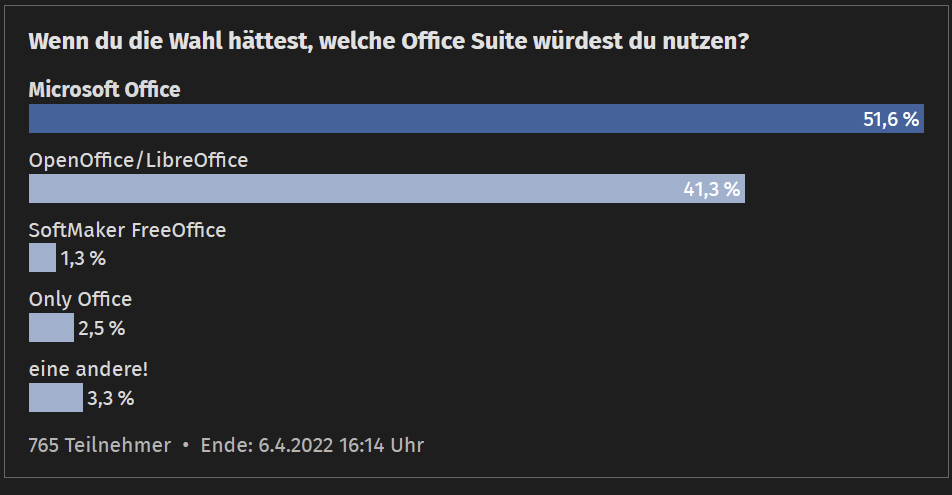Click the 41,3 % percentage value
The height and width of the screenshot is (495, 952).
(711, 189)
